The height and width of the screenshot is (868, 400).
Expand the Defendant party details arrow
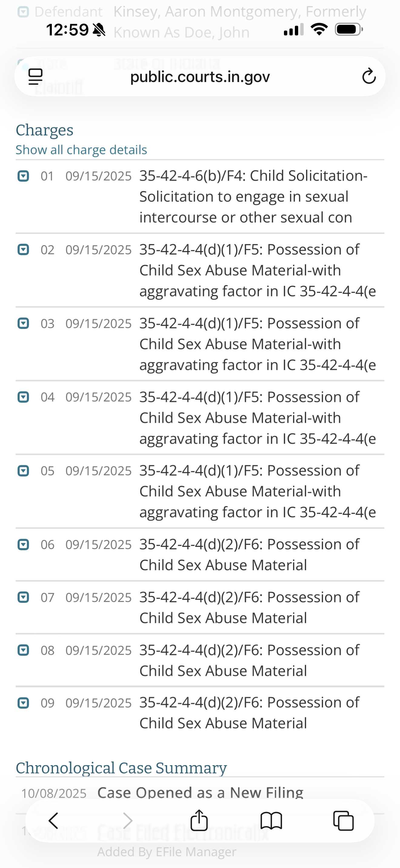(x=23, y=12)
